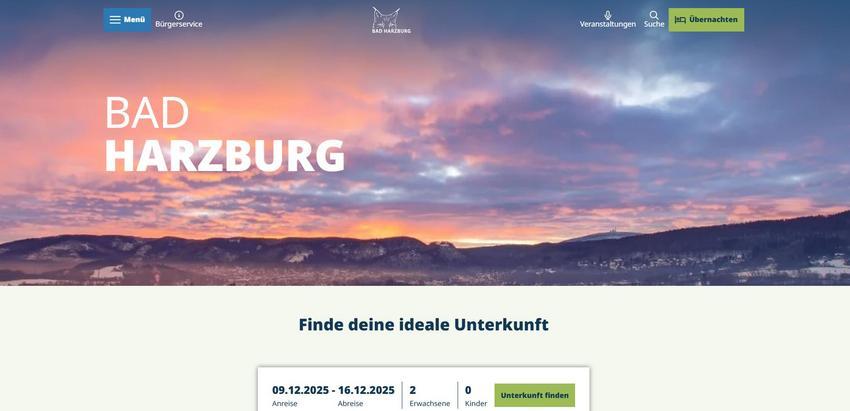The height and width of the screenshot is (411, 850).
Task: Click the microphone icon above Veranstaltungen
Action: (x=608, y=15)
